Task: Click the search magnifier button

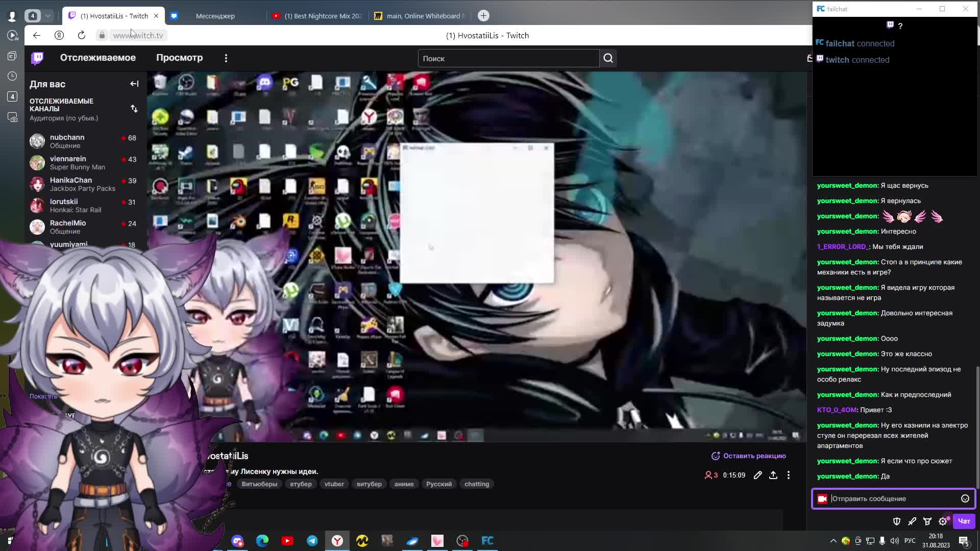Action: point(608,59)
